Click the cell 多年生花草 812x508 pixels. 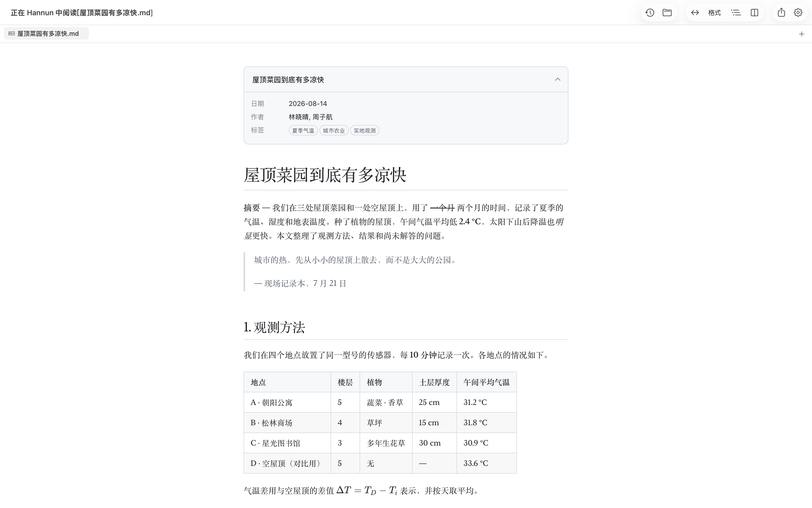(x=386, y=443)
